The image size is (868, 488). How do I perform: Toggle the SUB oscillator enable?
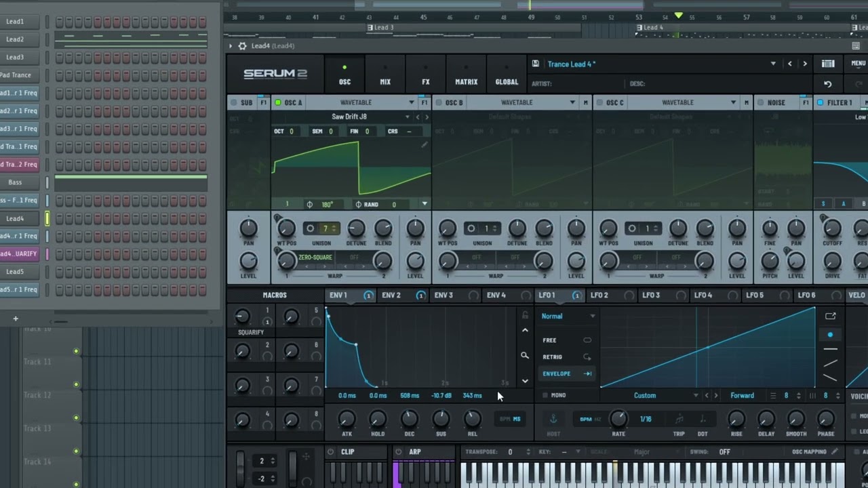point(234,103)
